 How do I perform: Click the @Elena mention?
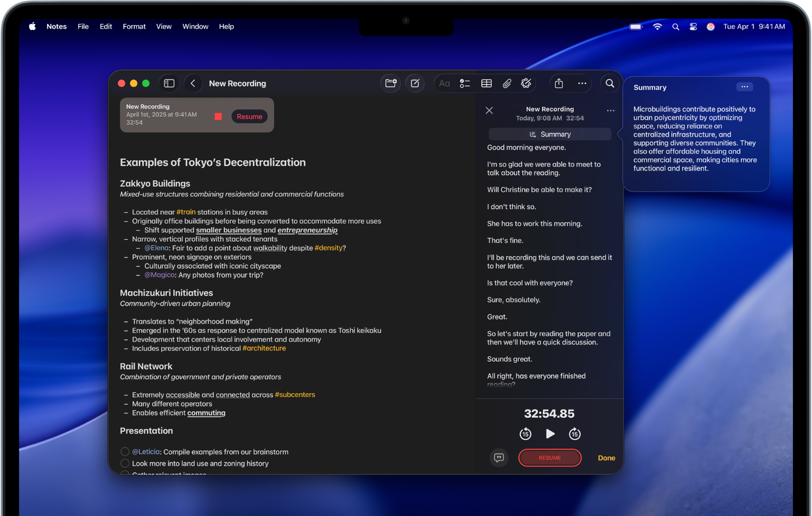[x=156, y=248]
